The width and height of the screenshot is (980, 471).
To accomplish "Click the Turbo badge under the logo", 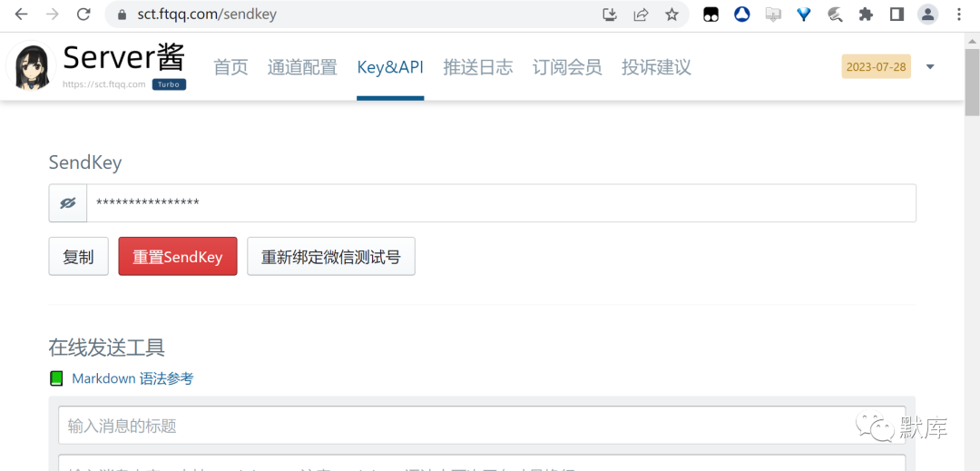I will coord(169,84).
